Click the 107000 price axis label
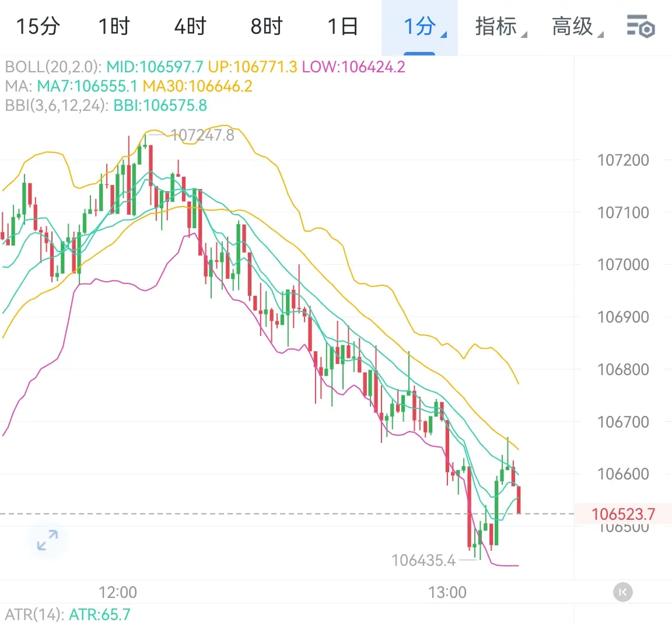 (623, 265)
